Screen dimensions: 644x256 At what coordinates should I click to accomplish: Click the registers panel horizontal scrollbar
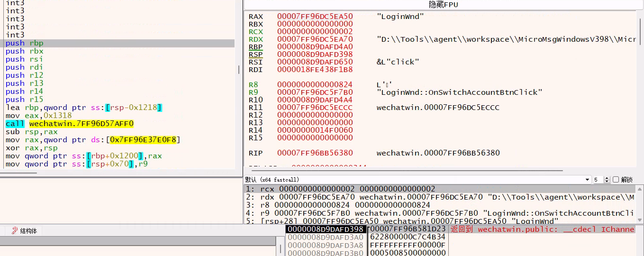point(403,170)
